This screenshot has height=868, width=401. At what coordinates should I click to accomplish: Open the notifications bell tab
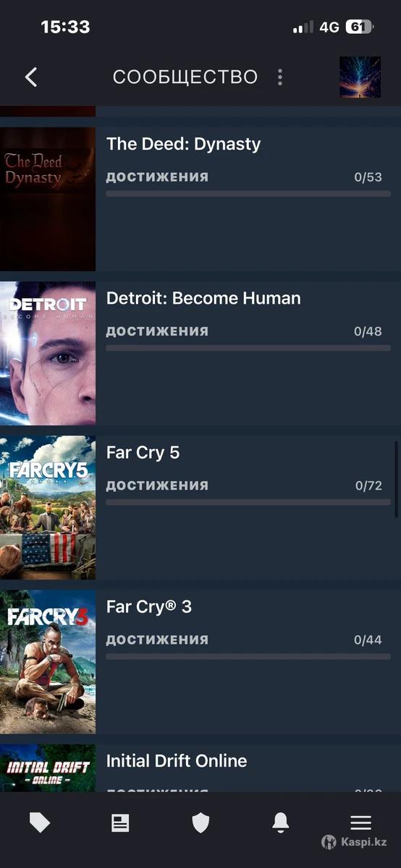(x=281, y=822)
